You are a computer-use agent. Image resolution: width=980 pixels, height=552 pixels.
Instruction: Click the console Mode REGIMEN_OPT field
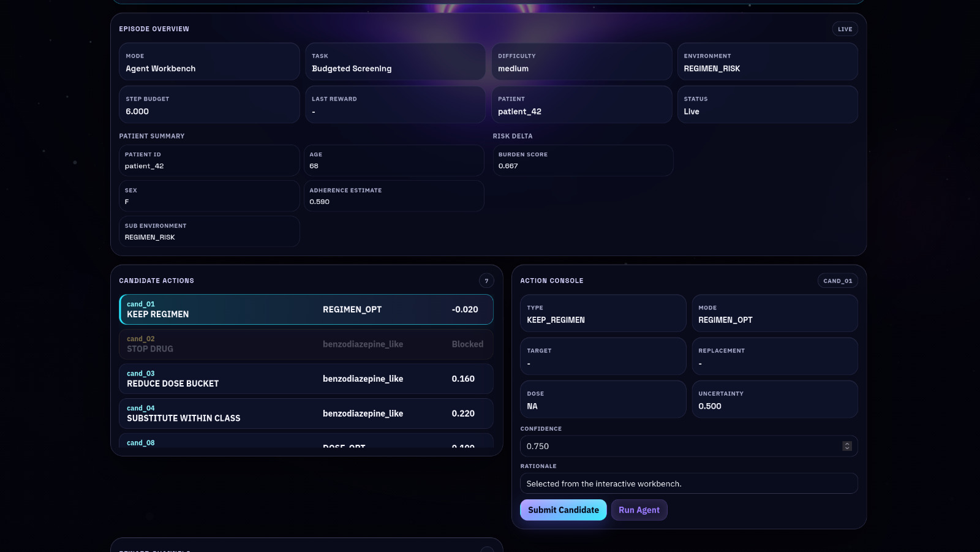pyautogui.click(x=775, y=313)
